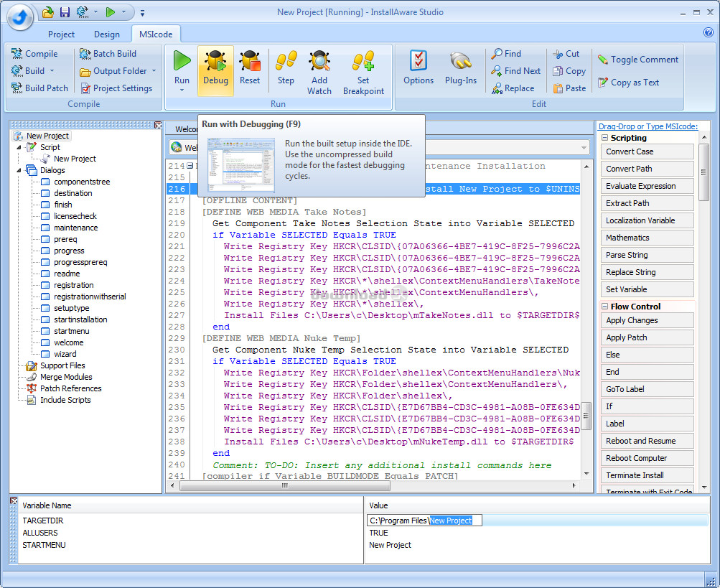Click the Build ribbon button
This screenshot has height=588, width=720.
[x=28, y=71]
